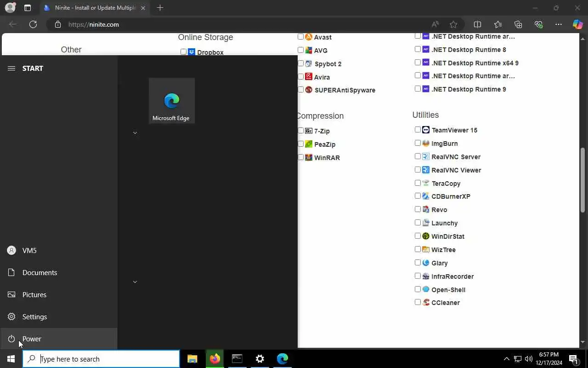Add this page to favorites star

[x=453, y=24]
